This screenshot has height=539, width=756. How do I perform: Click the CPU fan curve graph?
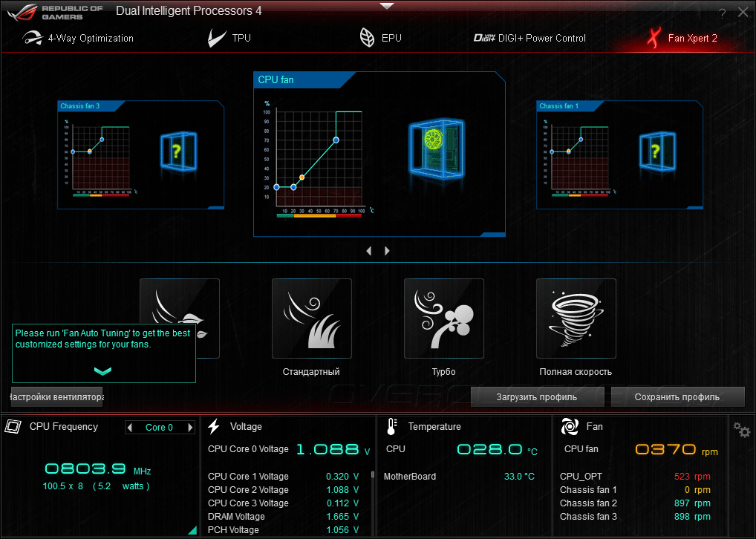tap(319, 159)
